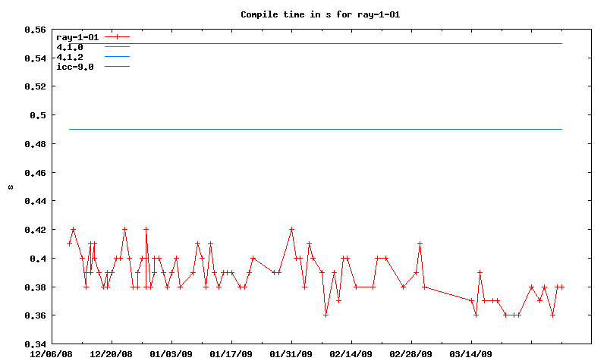The image size is (607, 364).
Task: Click the red ray-1-01 legend line sample
Action: pyautogui.click(x=118, y=37)
